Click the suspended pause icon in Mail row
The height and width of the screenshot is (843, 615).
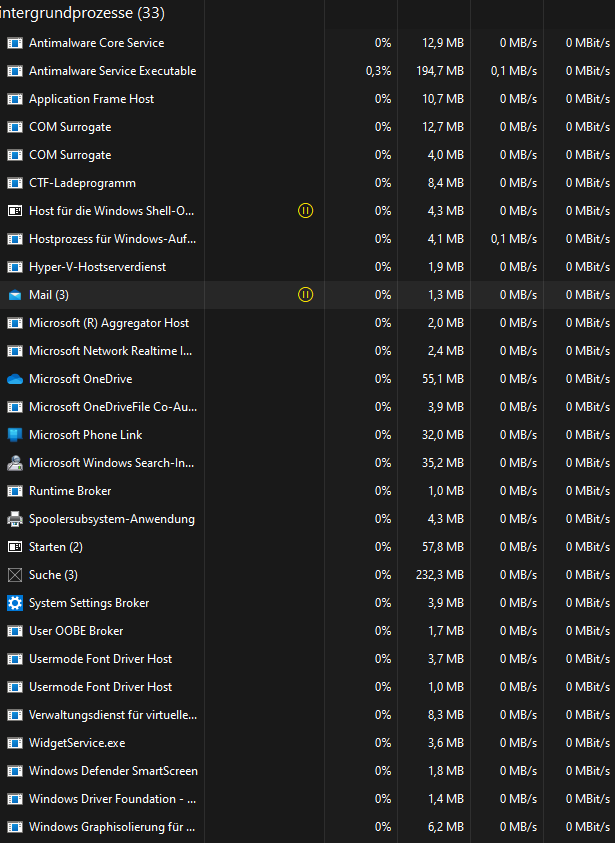(305, 295)
